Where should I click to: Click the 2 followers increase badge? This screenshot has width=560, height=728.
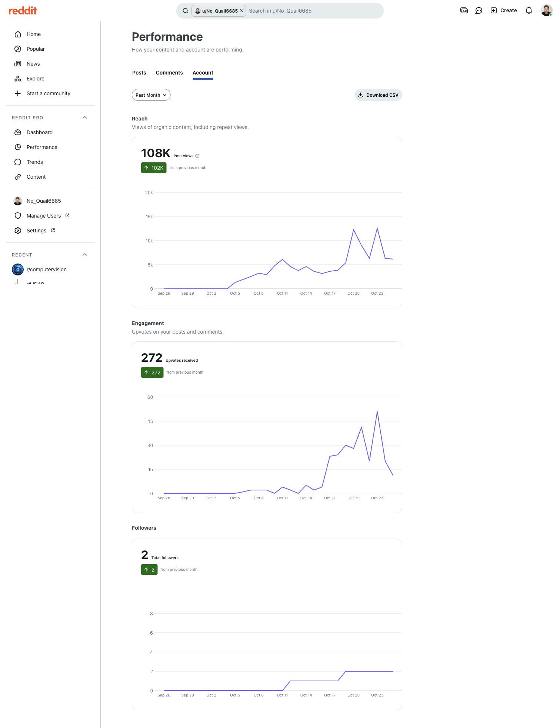[149, 570]
